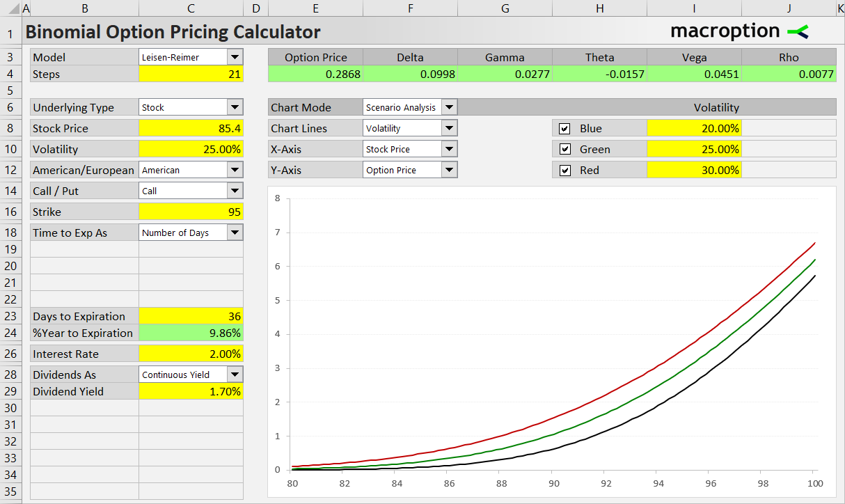Uncheck the Red volatility checkbox

(564, 171)
